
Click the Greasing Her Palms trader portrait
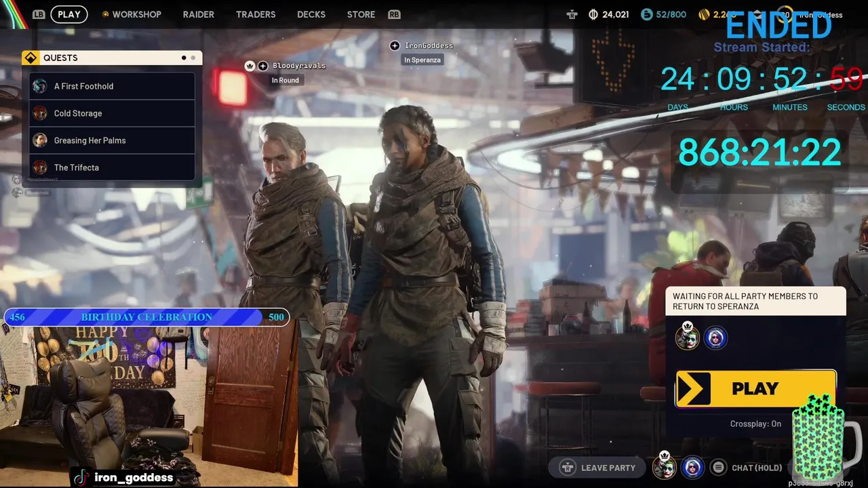tap(40, 140)
